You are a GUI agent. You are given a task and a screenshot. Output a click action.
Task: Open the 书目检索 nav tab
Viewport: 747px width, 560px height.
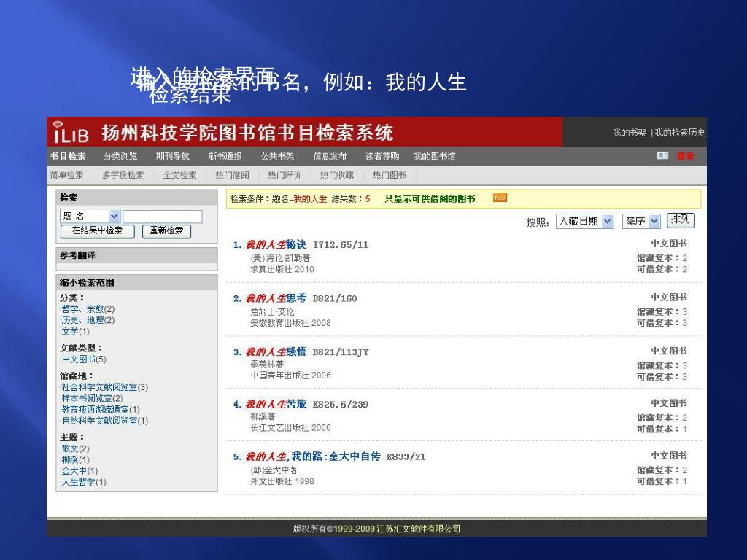click(68, 156)
